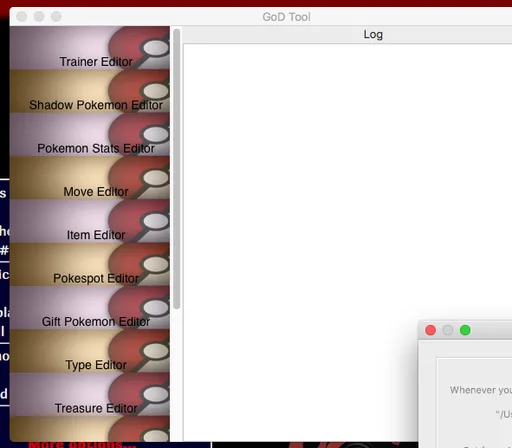This screenshot has width=512, height=448.
Task: Launch the Gift Pokemon Editor
Action: coord(90,308)
